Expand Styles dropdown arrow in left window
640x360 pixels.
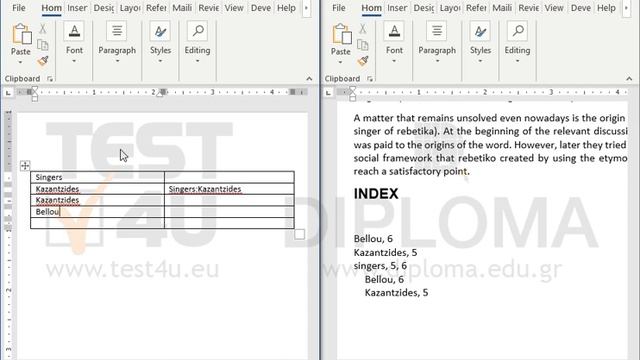tap(160, 61)
